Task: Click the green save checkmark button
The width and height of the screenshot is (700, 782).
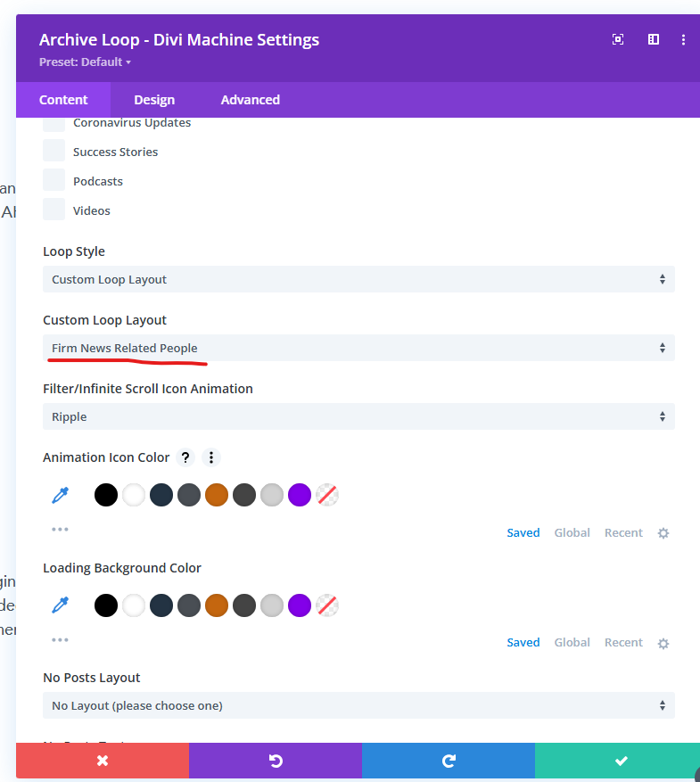Action: pyautogui.click(x=621, y=761)
